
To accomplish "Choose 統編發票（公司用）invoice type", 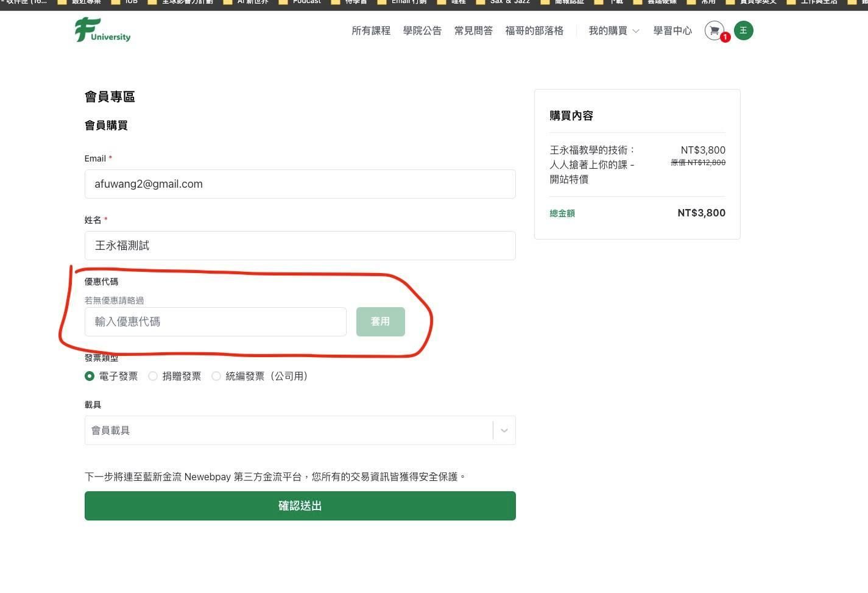I will click(216, 376).
